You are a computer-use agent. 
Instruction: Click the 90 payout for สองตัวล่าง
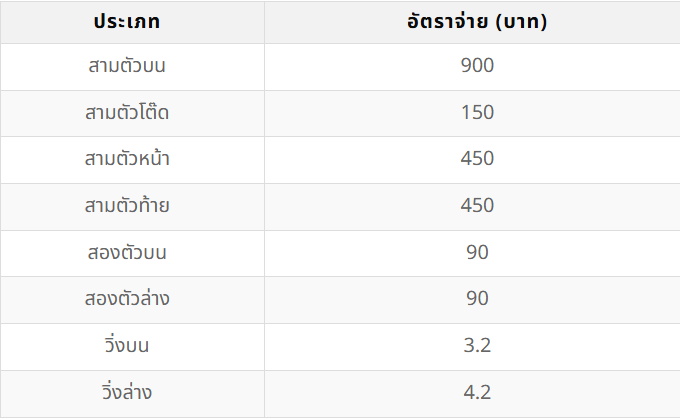477,299
